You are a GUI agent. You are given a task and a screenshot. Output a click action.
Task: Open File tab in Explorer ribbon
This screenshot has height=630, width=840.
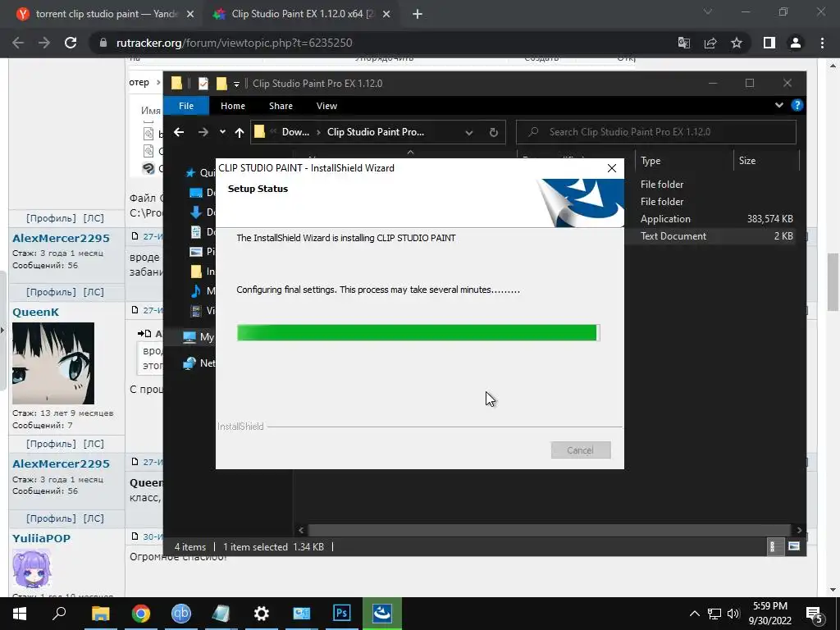coord(186,106)
